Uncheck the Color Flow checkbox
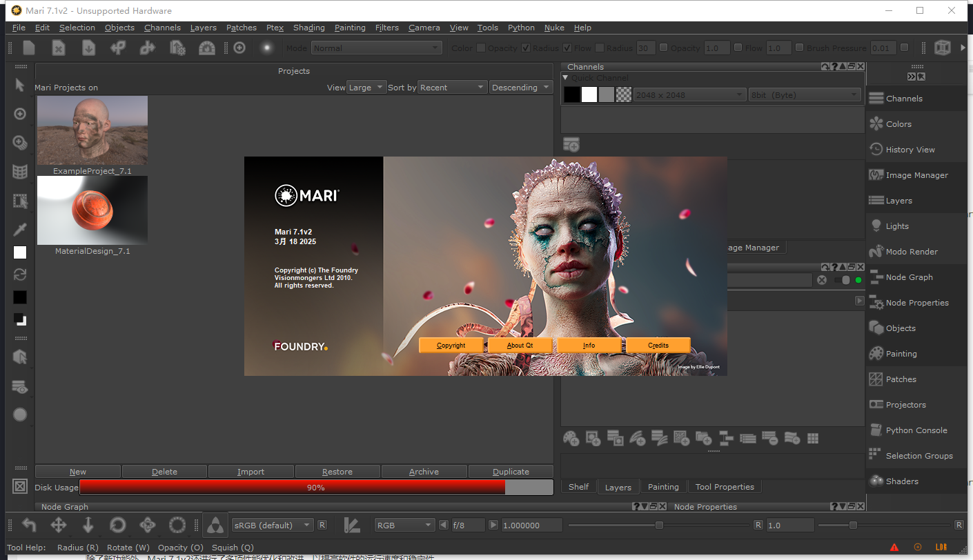The height and width of the screenshot is (560, 973). click(567, 48)
